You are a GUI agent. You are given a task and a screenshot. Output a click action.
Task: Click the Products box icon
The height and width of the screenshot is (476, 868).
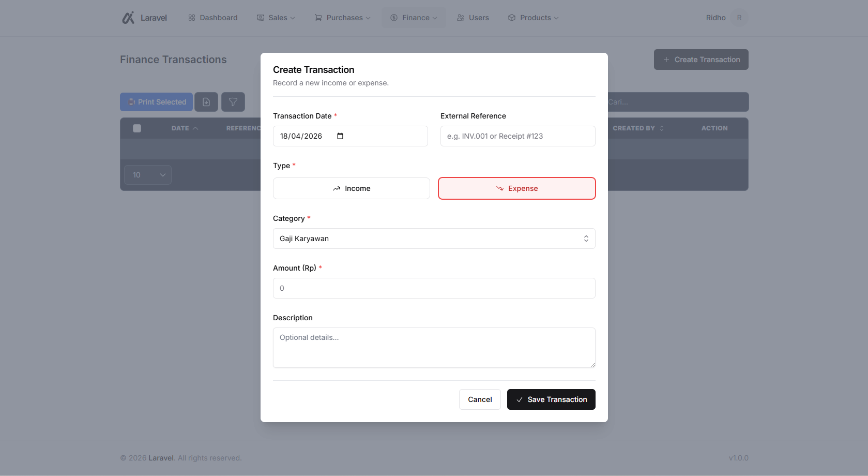(x=512, y=18)
